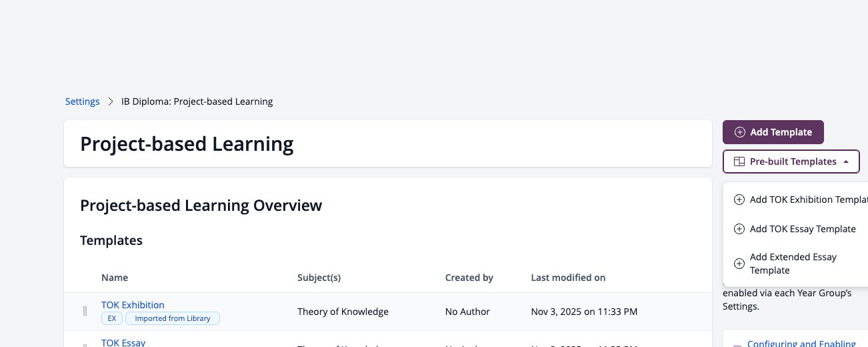This screenshot has height=347, width=868.
Task: Collapse the Pre-built Templates dropdown arrow
Action: point(845,161)
